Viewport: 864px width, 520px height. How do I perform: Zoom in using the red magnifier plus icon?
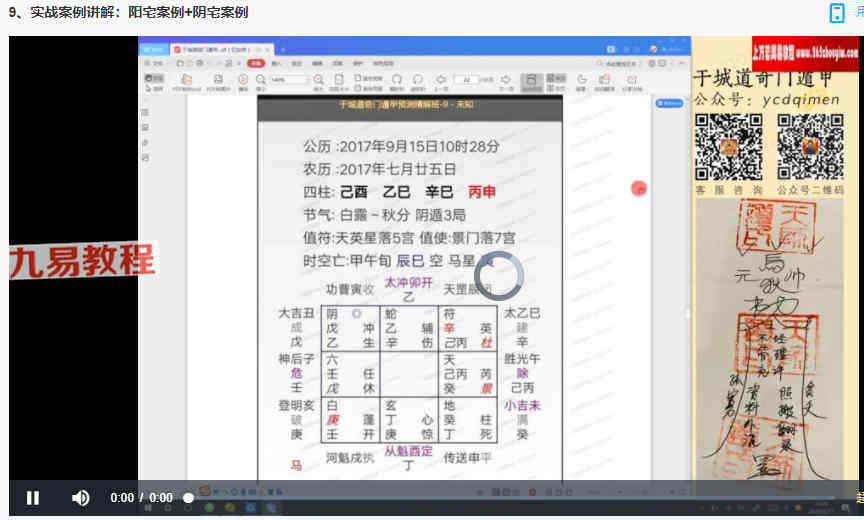318,80
